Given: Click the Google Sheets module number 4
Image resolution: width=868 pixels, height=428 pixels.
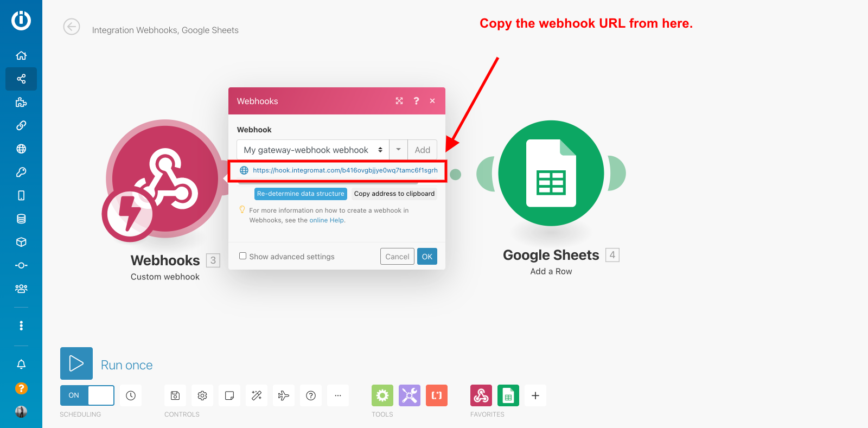Looking at the screenshot, I should coord(612,255).
